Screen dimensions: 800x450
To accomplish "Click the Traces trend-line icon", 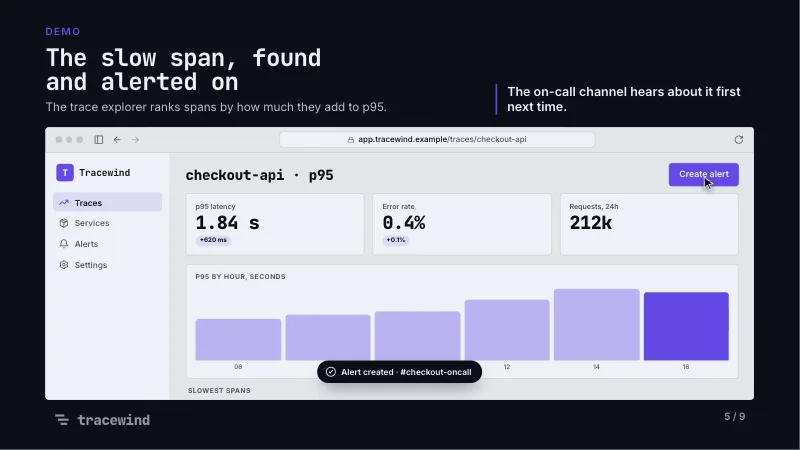I will coord(64,203).
